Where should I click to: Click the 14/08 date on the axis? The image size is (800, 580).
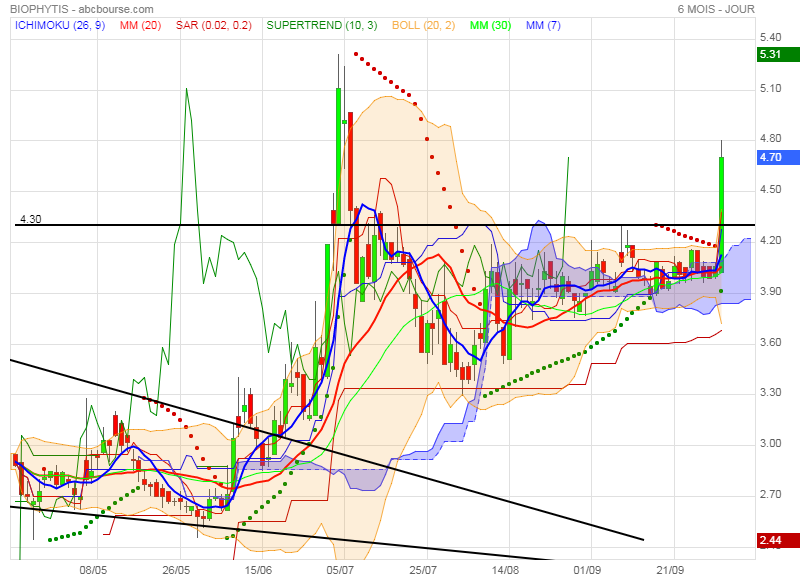tap(505, 570)
